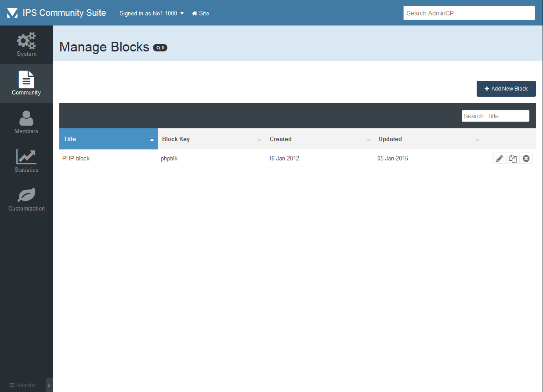Copy PHP block using duplicate icon
The image size is (543, 392).
pyautogui.click(x=513, y=159)
